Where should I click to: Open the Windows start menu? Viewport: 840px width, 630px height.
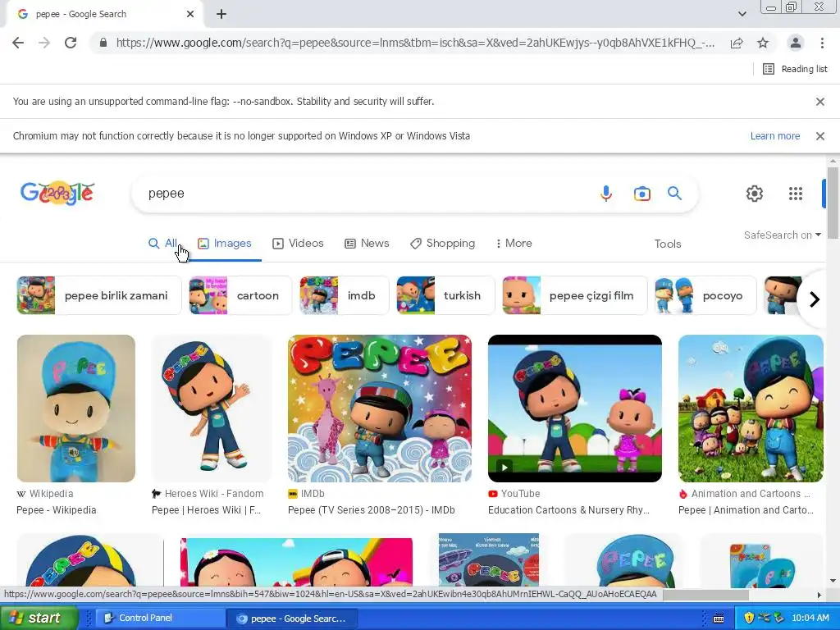point(38,619)
